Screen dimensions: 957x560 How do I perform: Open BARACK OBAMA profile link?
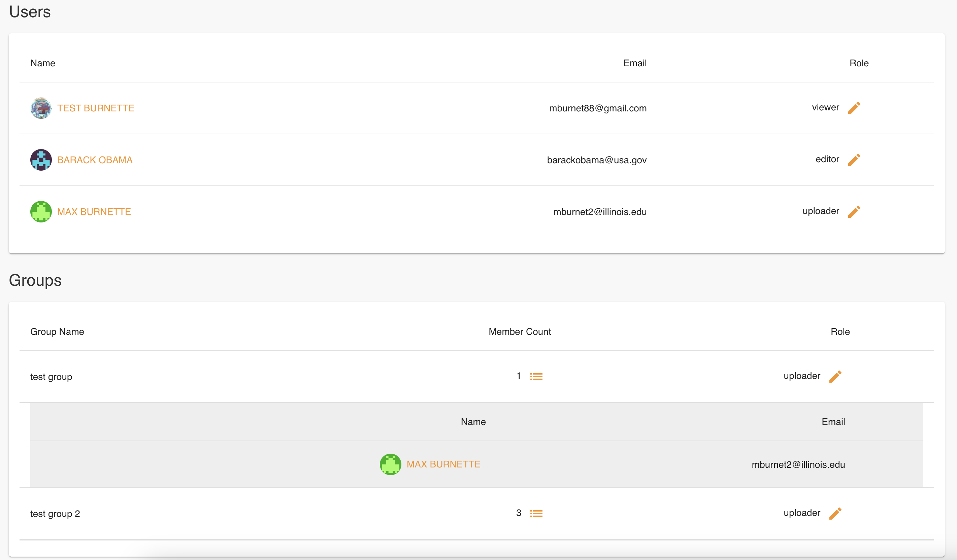(x=95, y=160)
